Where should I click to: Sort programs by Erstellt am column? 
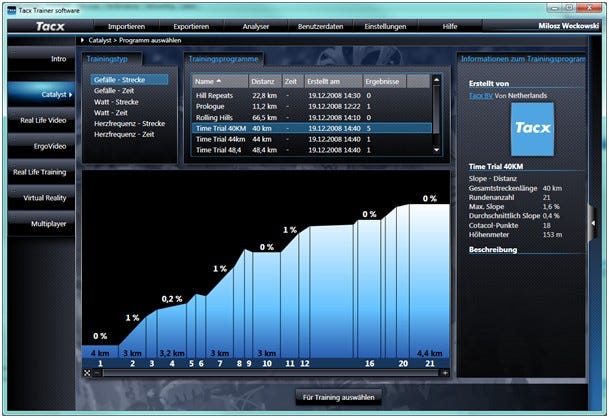(x=333, y=81)
